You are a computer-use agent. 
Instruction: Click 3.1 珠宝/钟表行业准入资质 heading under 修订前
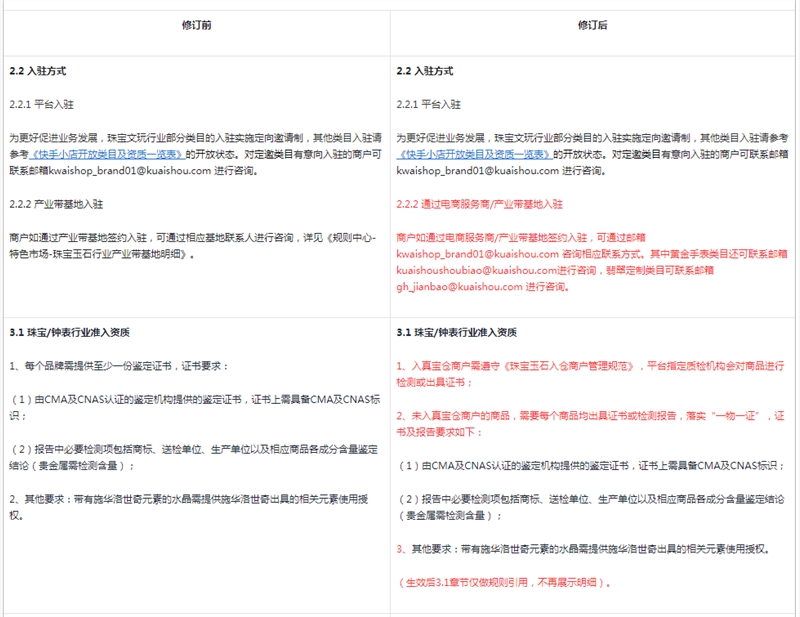point(69,333)
